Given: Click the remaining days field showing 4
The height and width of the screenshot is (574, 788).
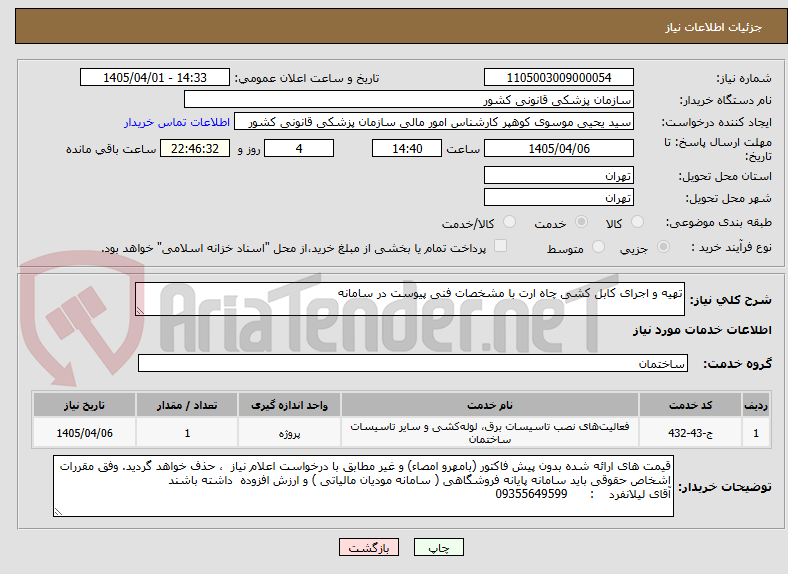Looking at the screenshot, I should point(299,148).
